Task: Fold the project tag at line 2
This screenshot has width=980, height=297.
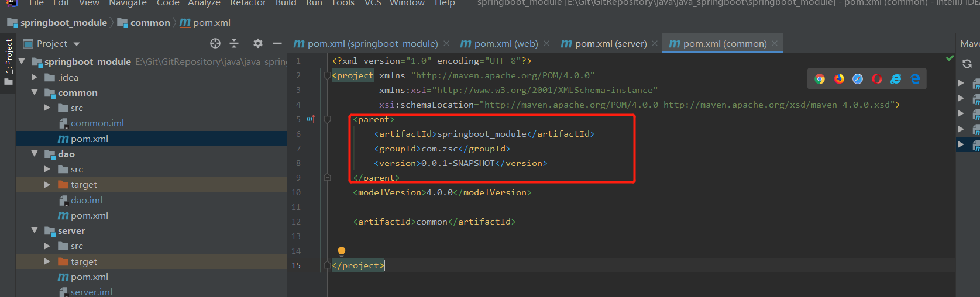Action: [x=328, y=75]
